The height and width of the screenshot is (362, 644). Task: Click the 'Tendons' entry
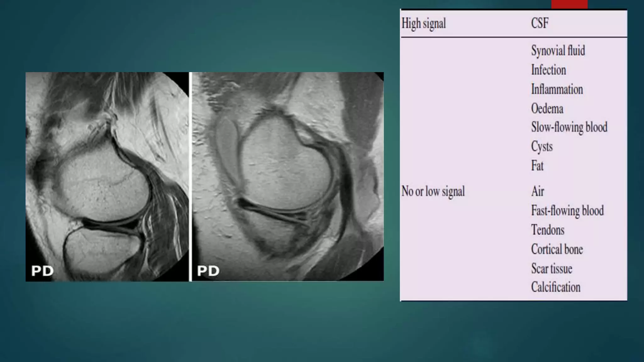(x=548, y=230)
